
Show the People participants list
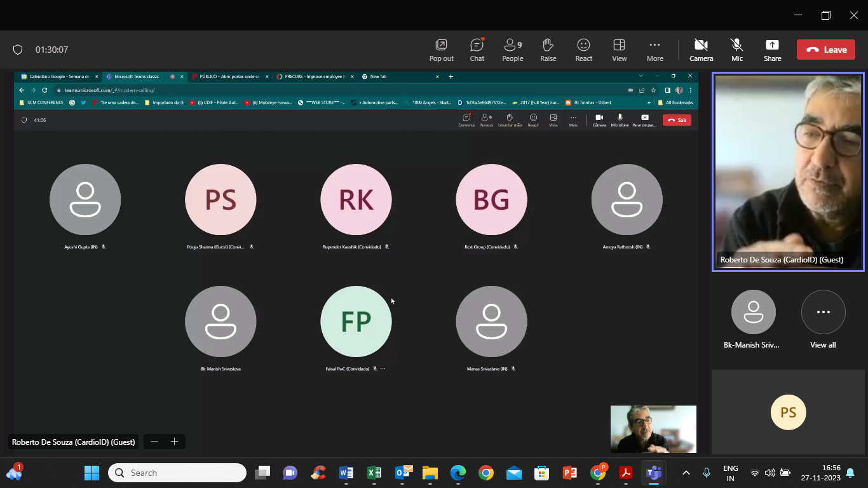tap(512, 50)
